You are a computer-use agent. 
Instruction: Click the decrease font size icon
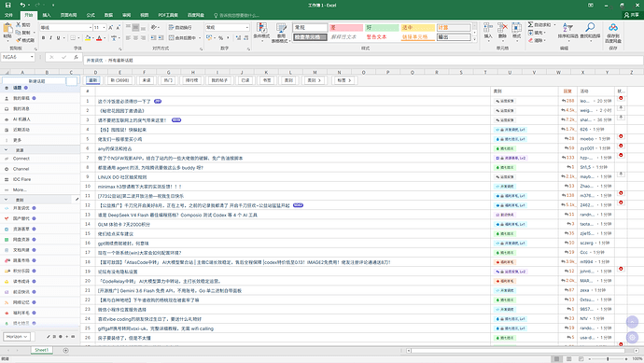tap(118, 27)
